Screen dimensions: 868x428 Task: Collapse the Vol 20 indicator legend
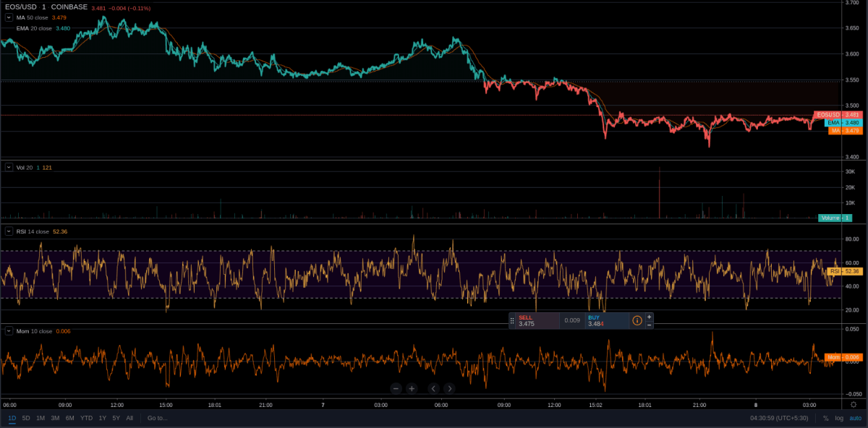[x=9, y=167]
